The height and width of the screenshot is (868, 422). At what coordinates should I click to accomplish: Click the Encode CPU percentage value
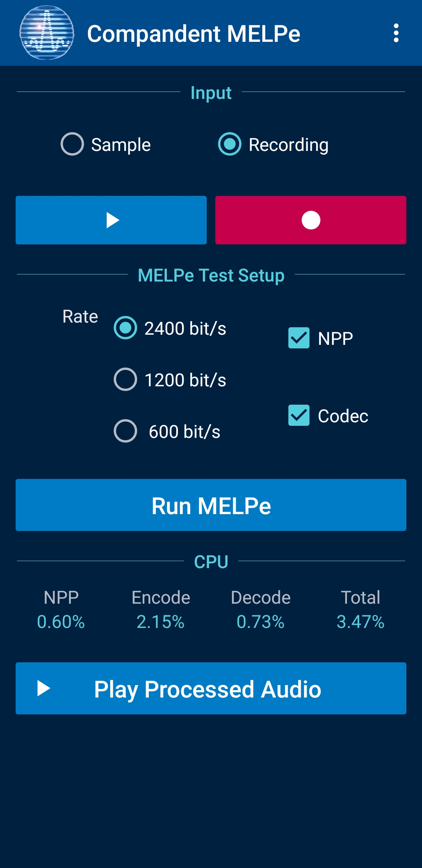(161, 622)
